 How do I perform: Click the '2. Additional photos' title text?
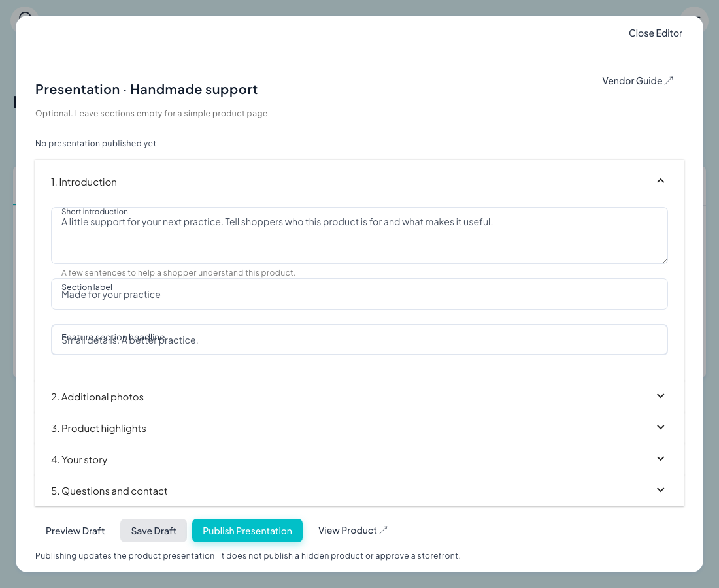97,397
